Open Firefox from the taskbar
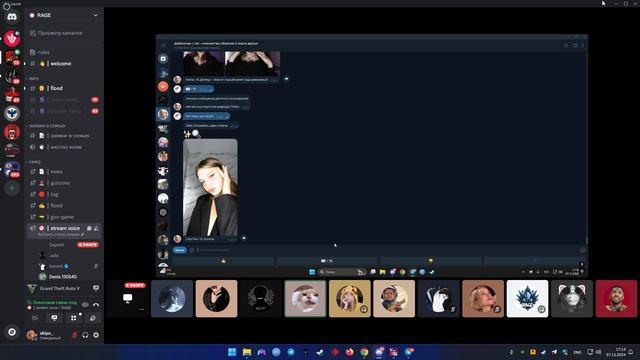Image resolution: width=640 pixels, height=360 pixels. tap(350, 352)
